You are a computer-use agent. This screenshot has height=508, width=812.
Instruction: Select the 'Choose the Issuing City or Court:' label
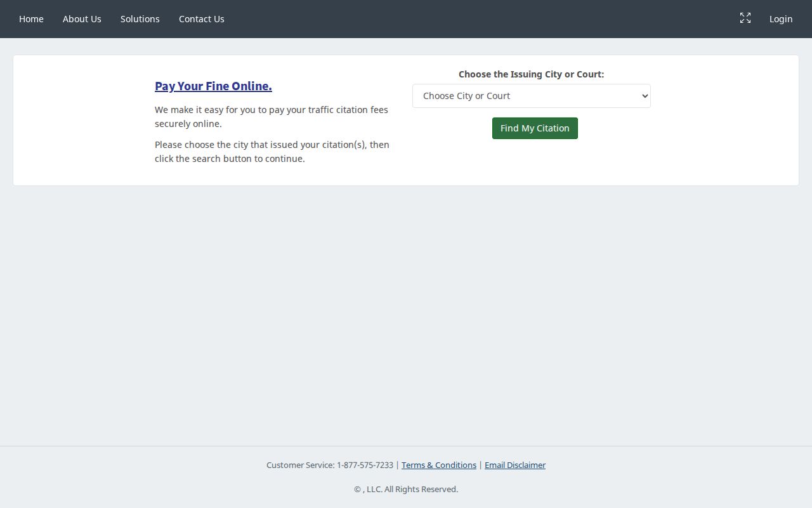click(x=532, y=74)
